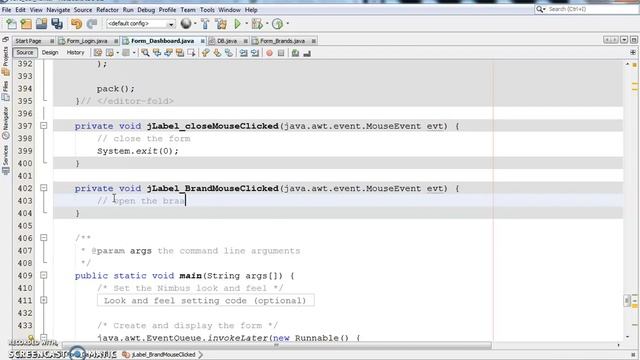
Task: Click the Previous Bookmark icon
Action: tap(206, 53)
